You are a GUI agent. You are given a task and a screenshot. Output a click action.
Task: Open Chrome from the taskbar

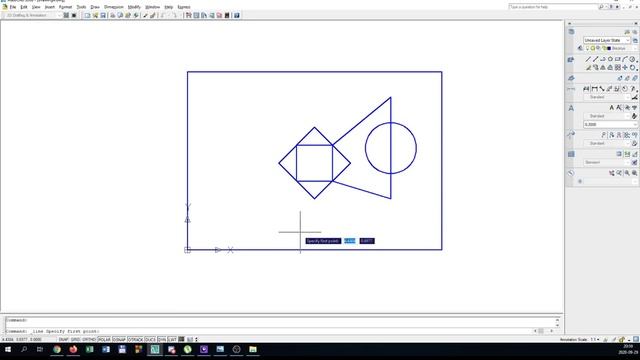(57, 349)
